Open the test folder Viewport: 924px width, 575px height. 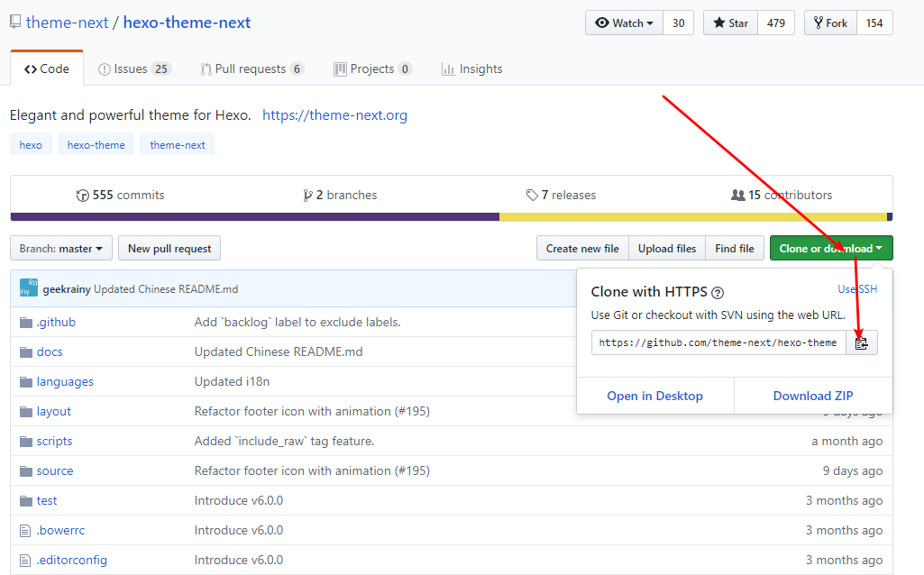pyautogui.click(x=47, y=501)
